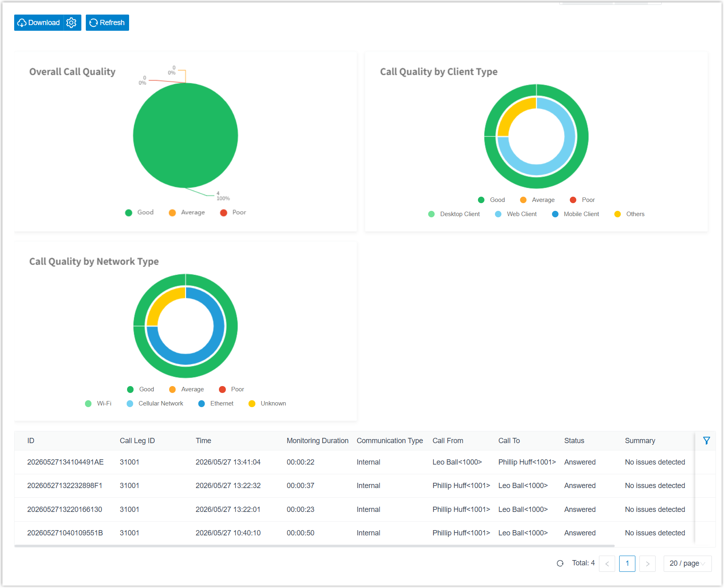
Task: Click the Call To column header
Action: 509,441
